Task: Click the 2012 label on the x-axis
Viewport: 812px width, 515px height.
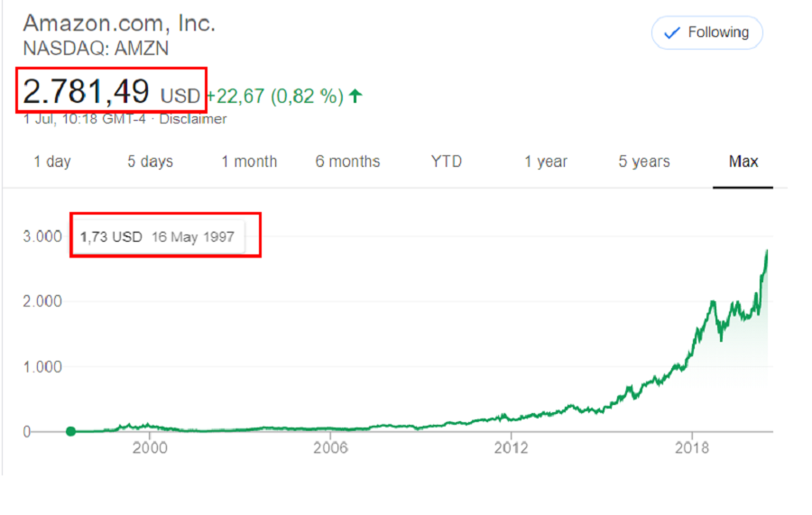Action: coord(511,447)
